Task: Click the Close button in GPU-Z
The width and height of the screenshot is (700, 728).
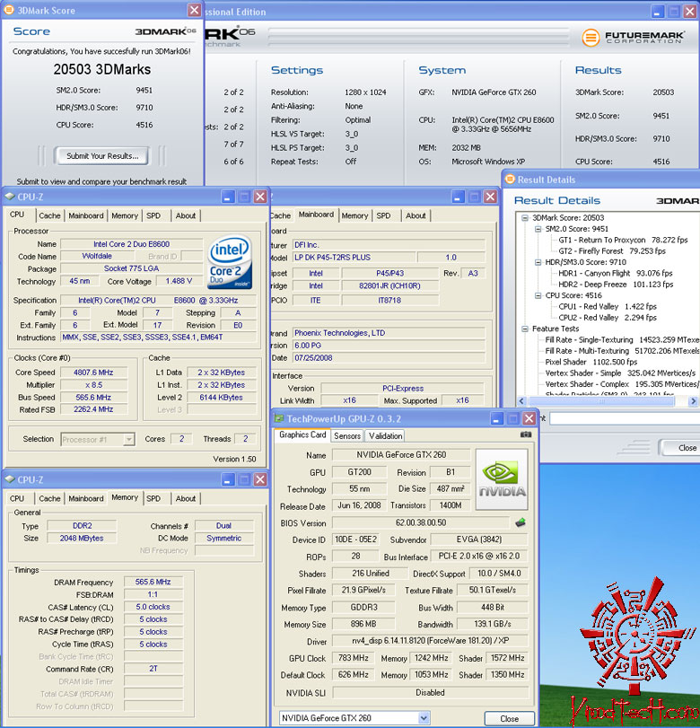Action: [509, 718]
